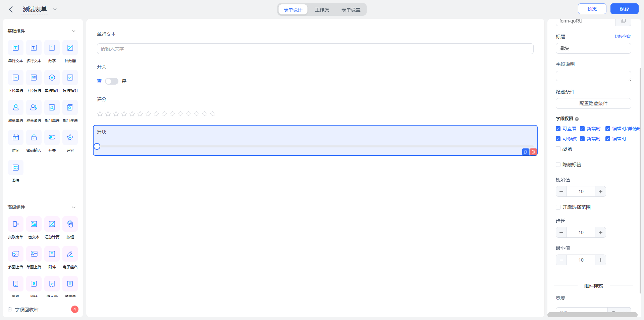Viewport: 644px width, 320px height.
Task: Select the 单行文本 component icon
Action: pyautogui.click(x=16, y=48)
